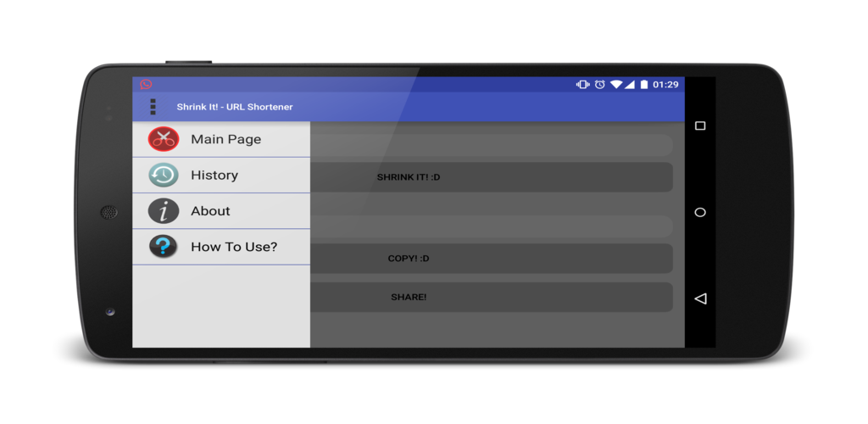Screen dimensions: 868x424
Task: Tap the Android back triangle button
Action: [700, 298]
